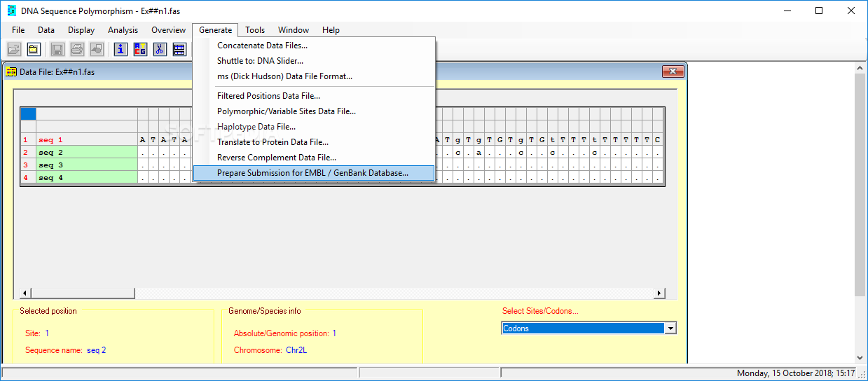Open the Display menu
The height and width of the screenshot is (381, 868).
[81, 30]
